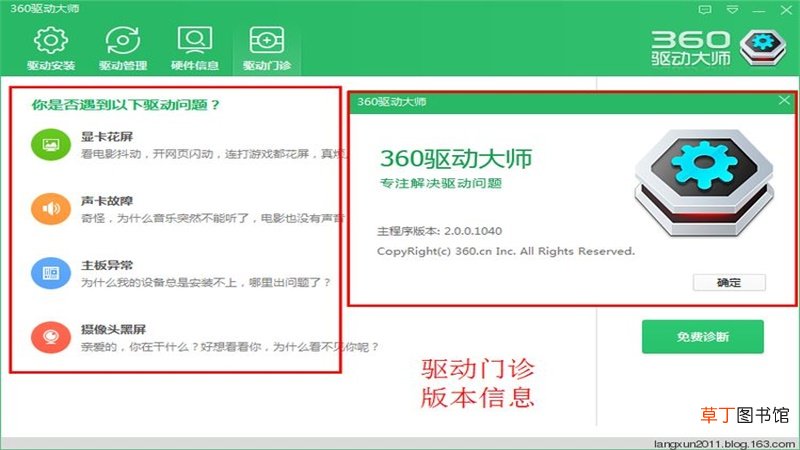
Task: Click the large hexagon gear logo in dialog
Action: 704,183
